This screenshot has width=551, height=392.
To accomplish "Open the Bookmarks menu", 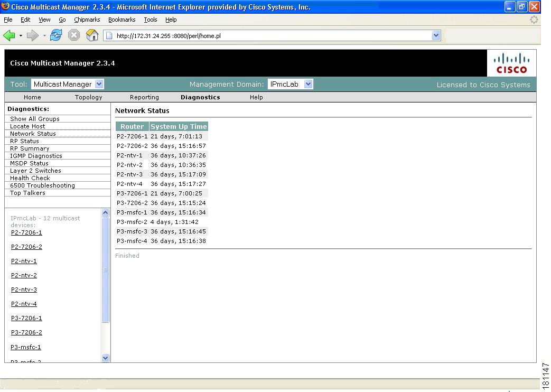I will 122,20.
